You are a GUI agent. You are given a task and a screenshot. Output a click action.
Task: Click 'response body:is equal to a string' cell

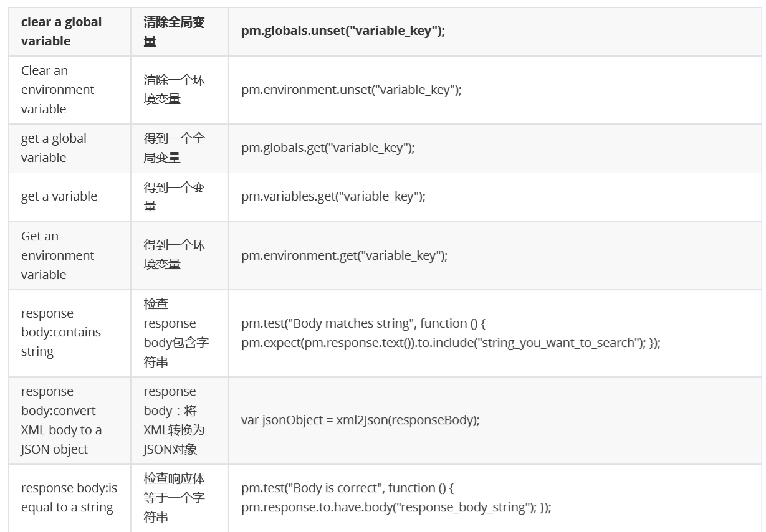(69, 498)
